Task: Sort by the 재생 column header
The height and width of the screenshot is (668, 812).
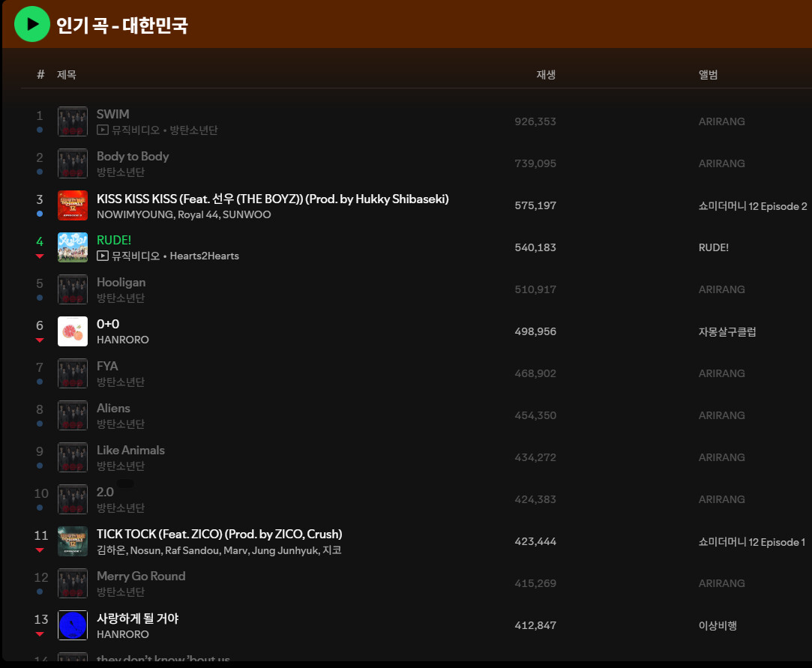Action: (x=546, y=74)
